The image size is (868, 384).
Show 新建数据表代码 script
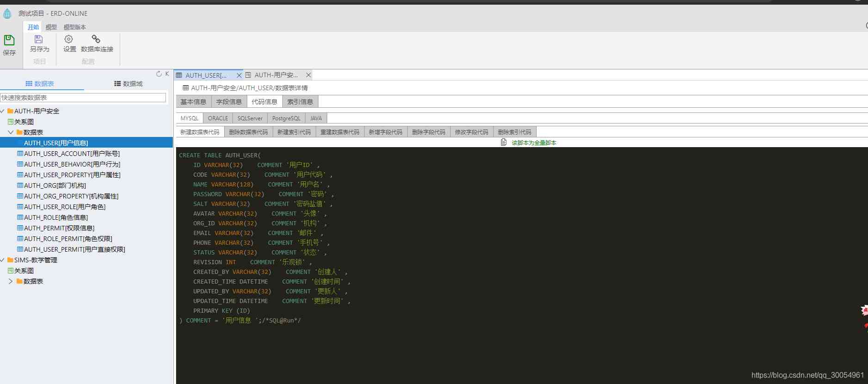pyautogui.click(x=200, y=132)
